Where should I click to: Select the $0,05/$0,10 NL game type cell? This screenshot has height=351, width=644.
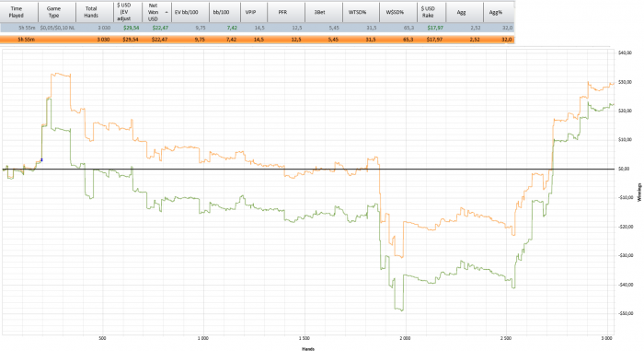[57, 28]
